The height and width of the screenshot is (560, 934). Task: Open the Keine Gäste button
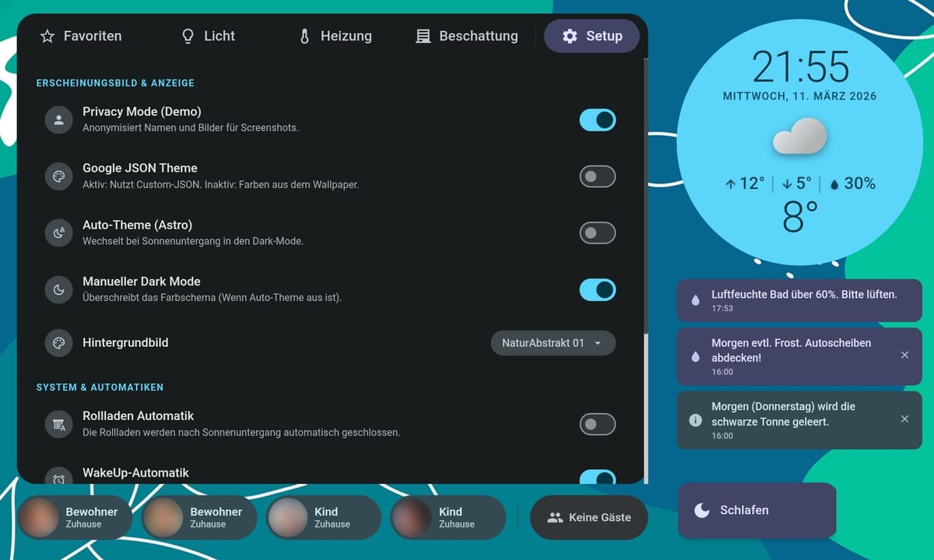point(588,517)
